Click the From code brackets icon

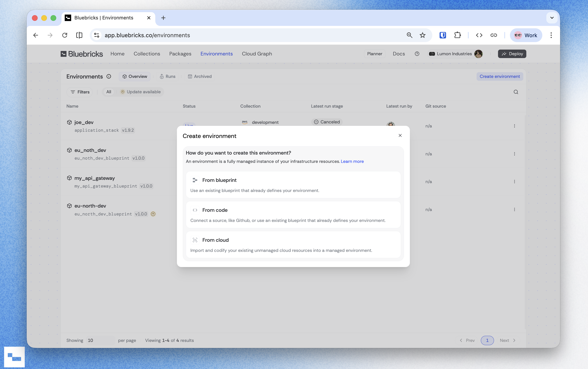(x=195, y=210)
